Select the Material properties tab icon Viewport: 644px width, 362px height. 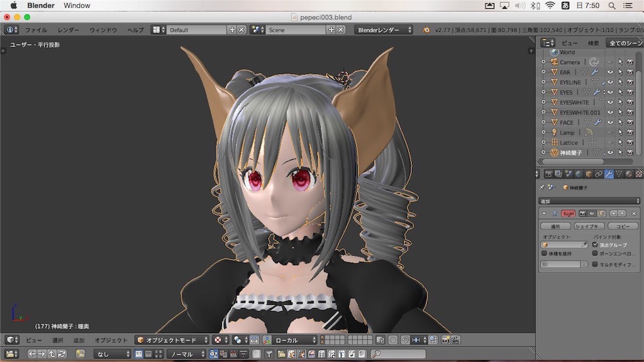[629, 175]
